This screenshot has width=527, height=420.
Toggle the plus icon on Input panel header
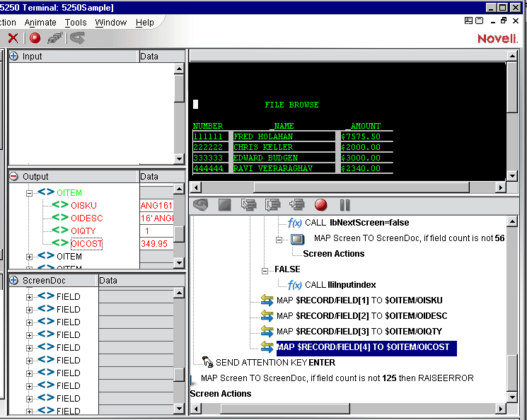coord(13,56)
